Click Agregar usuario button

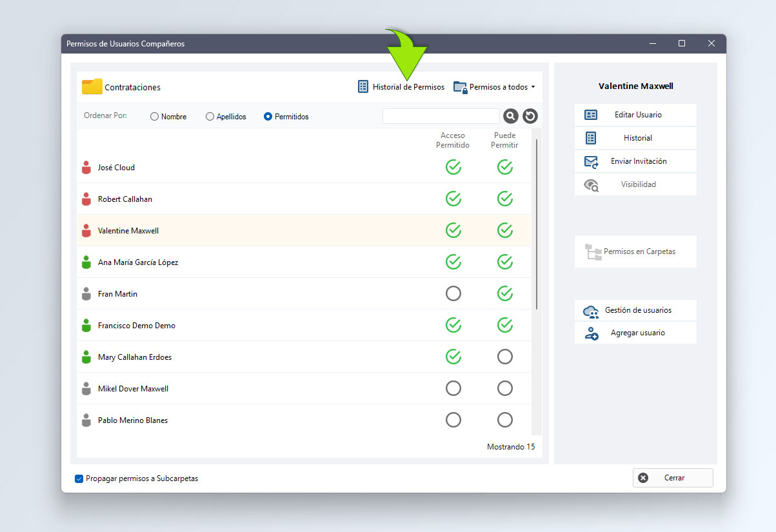tap(635, 333)
